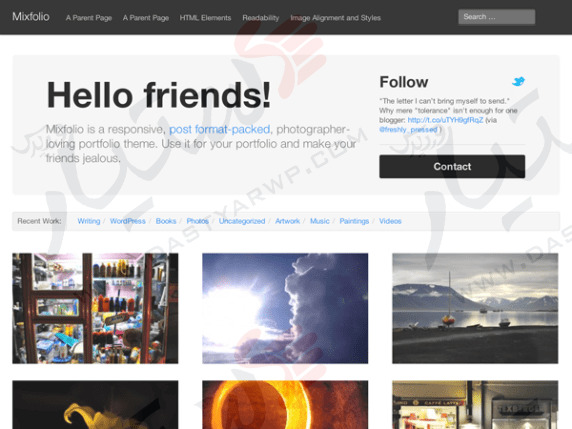
Task: View the mountain lake boat thumbnail
Action: pyautogui.click(x=475, y=308)
